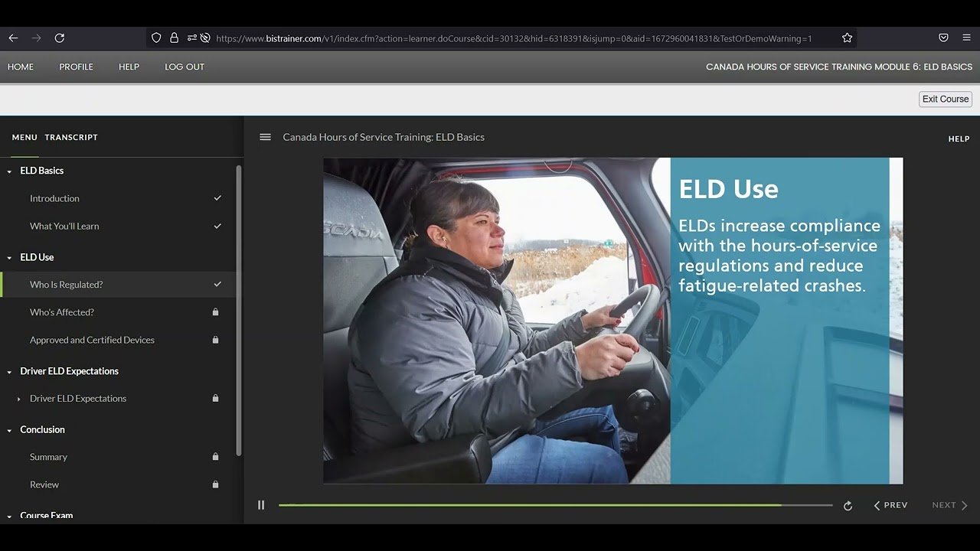
Task: Reload the page with browser refresh icon
Action: click(60, 37)
